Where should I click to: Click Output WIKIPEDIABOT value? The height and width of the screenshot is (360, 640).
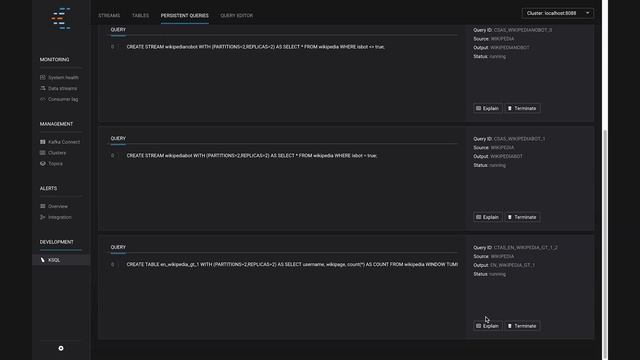coord(506,156)
